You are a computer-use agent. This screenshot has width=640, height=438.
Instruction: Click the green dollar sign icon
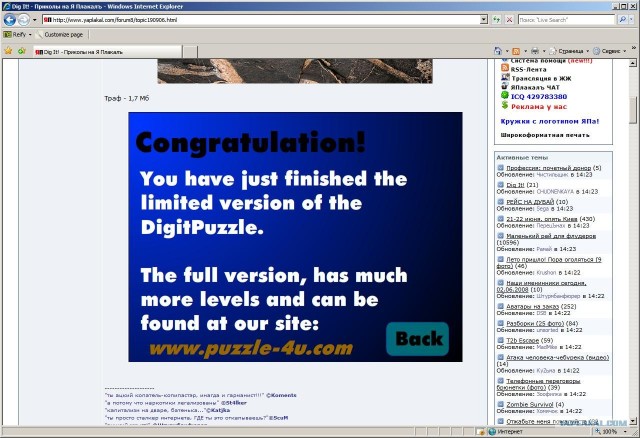pos(505,105)
